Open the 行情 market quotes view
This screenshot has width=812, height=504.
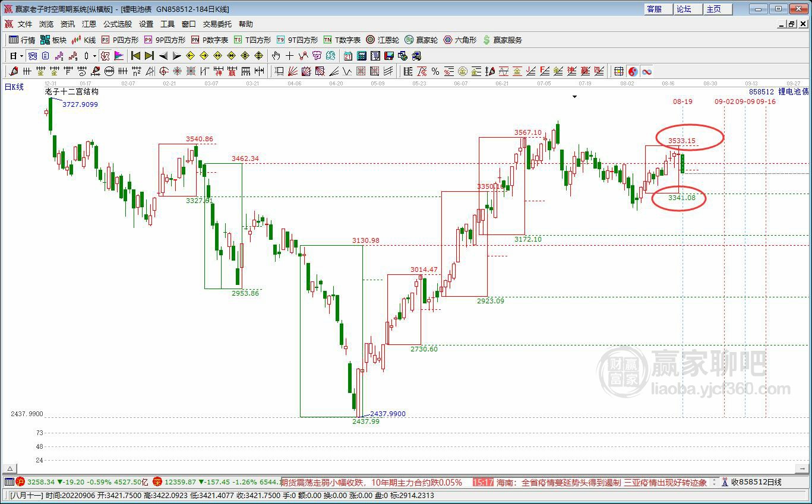pos(22,40)
